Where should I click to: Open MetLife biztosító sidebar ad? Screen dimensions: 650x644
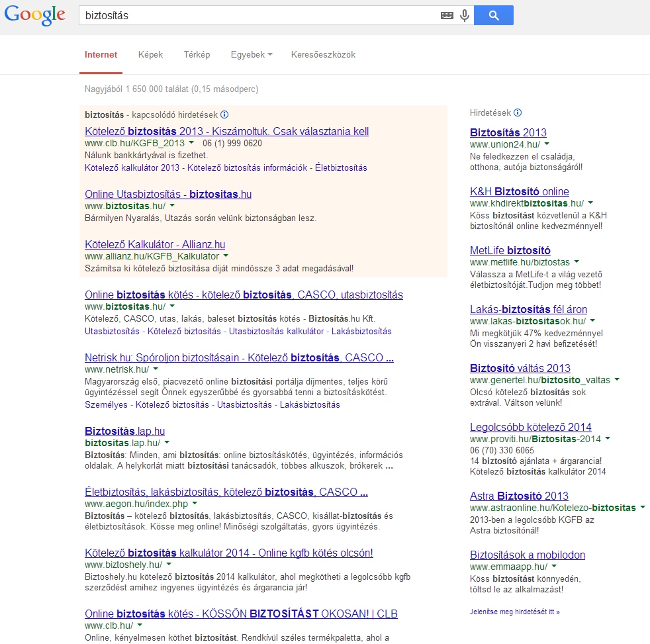pos(510,250)
